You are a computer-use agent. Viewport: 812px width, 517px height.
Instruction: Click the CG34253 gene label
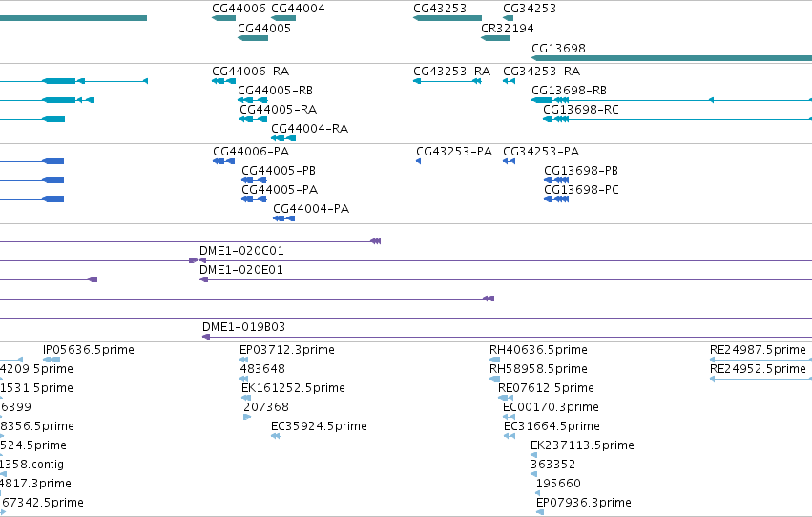(530, 9)
